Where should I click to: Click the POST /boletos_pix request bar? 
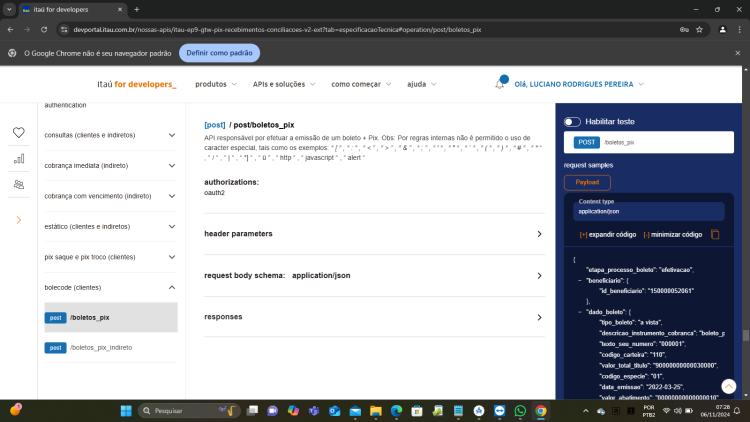pyautogui.click(x=649, y=143)
